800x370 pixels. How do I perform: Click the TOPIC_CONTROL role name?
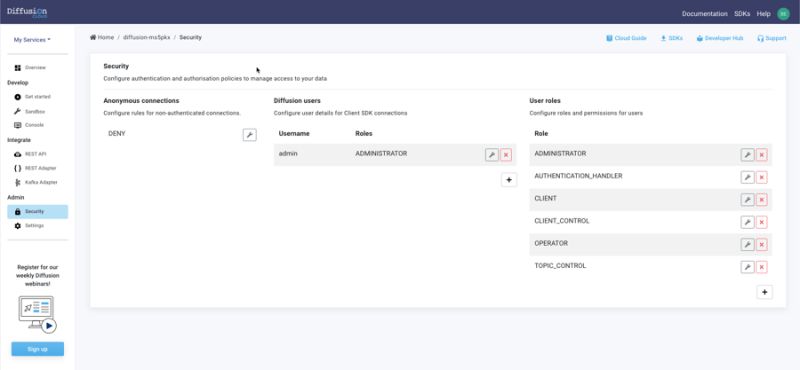pyautogui.click(x=560, y=266)
